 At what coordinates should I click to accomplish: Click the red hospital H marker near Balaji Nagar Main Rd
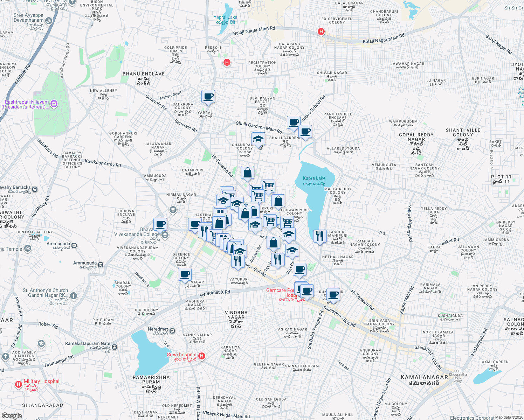point(320,31)
